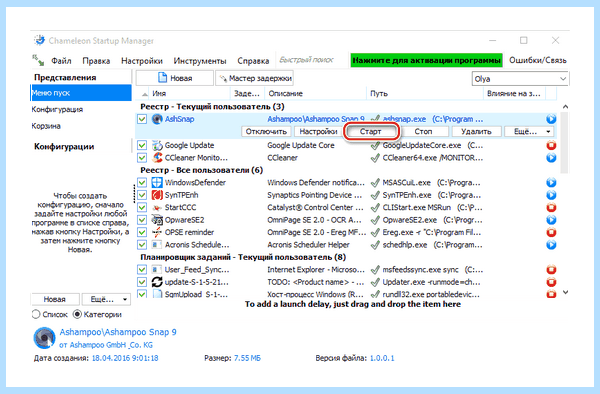Sort by the Имя column header
The width and height of the screenshot is (600, 394).
pos(159,93)
